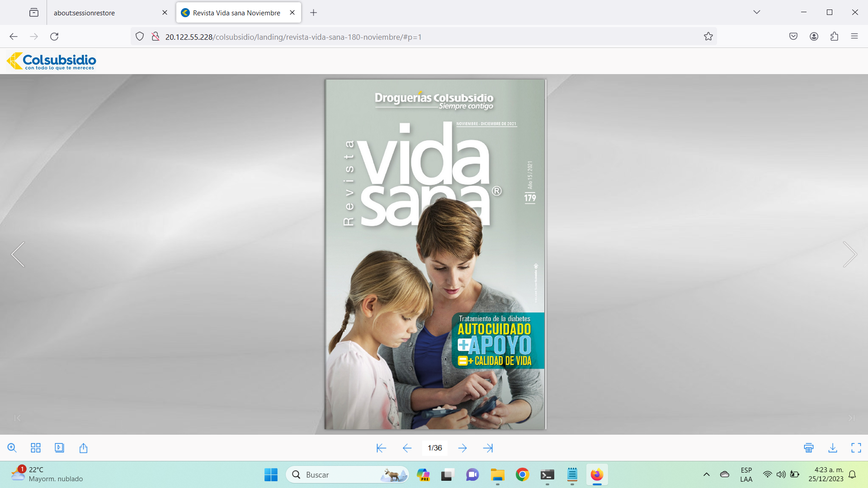Toggle fullscreen mode for the flipbook
The width and height of the screenshot is (868, 488).
[x=856, y=448]
